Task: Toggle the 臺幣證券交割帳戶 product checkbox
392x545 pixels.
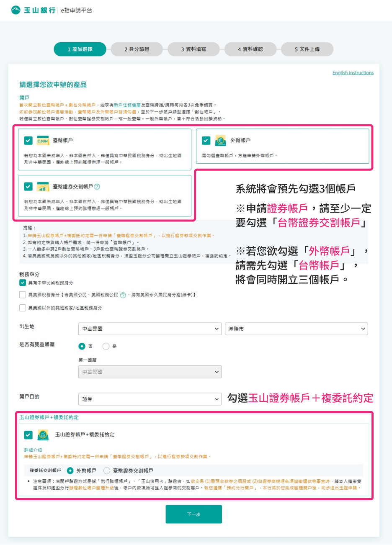Action: 28,187
